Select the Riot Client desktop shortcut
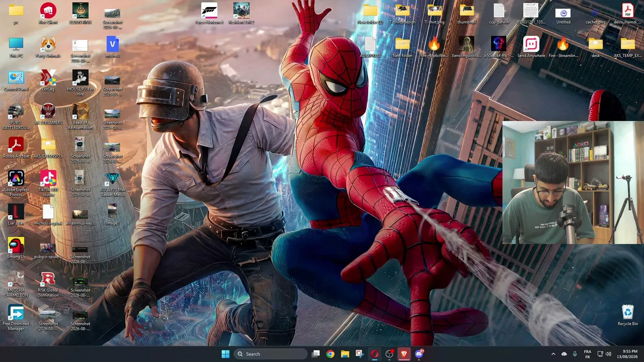This screenshot has height=362, width=644. pos(48,14)
